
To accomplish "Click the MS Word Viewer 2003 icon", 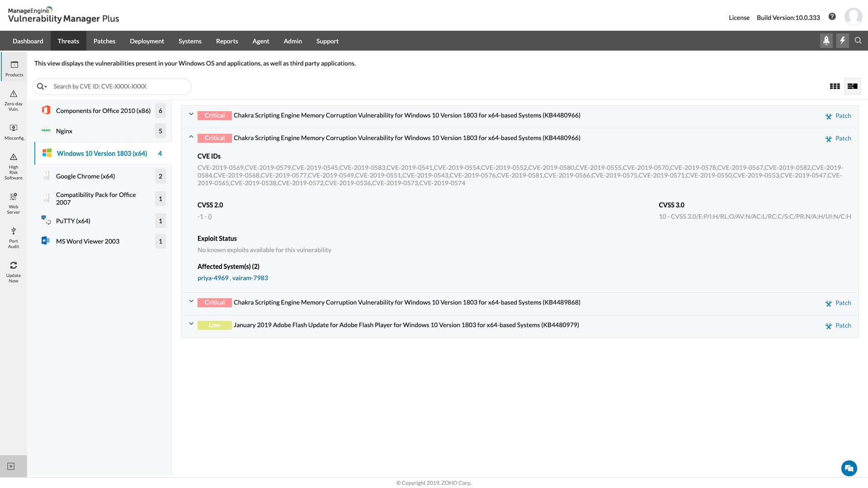I will pyautogui.click(x=46, y=241).
